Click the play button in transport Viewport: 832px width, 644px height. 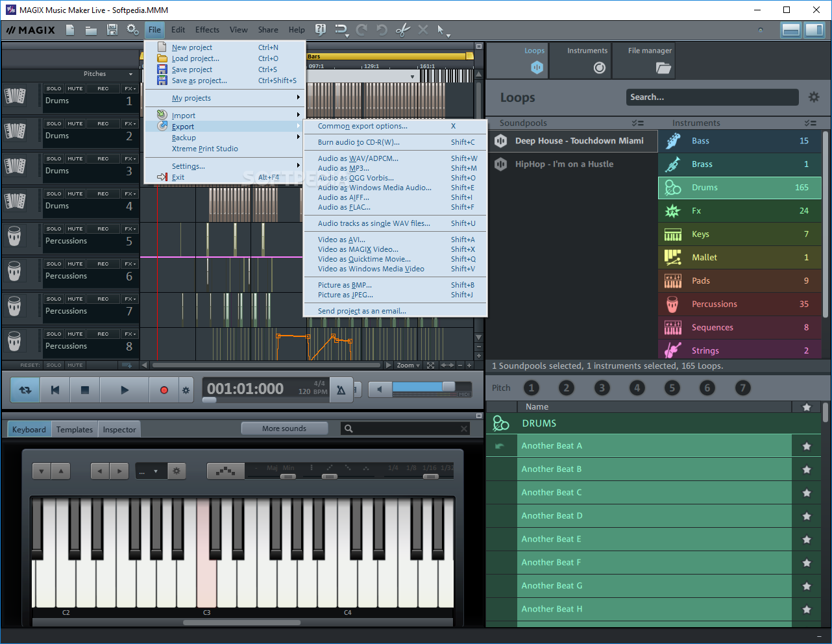pos(124,390)
